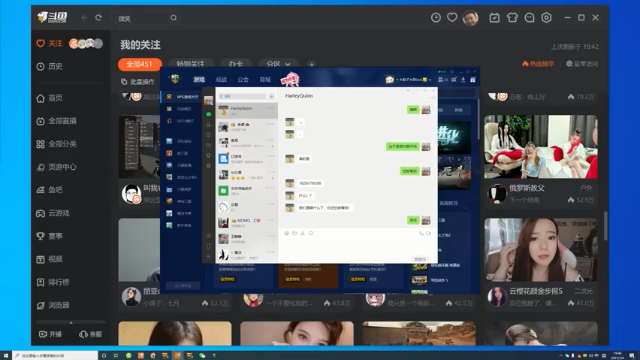Image resolution: width=640 pixels, height=360 pixels.
Task: Open watch history clock icon in header
Action: (x=436, y=18)
